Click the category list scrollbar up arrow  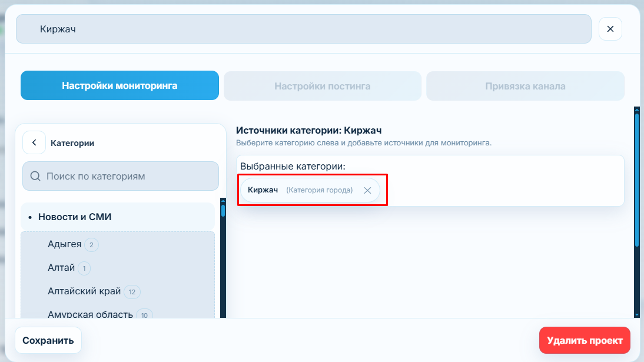click(x=223, y=201)
